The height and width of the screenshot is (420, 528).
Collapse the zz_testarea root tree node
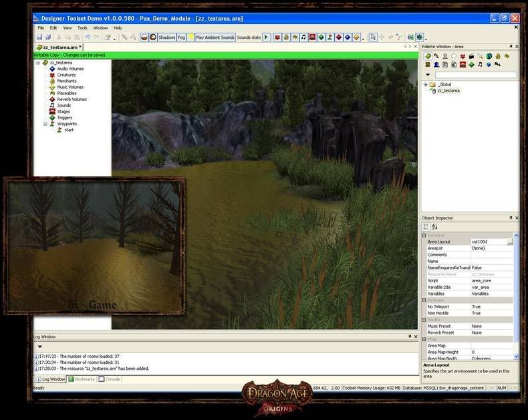38,63
